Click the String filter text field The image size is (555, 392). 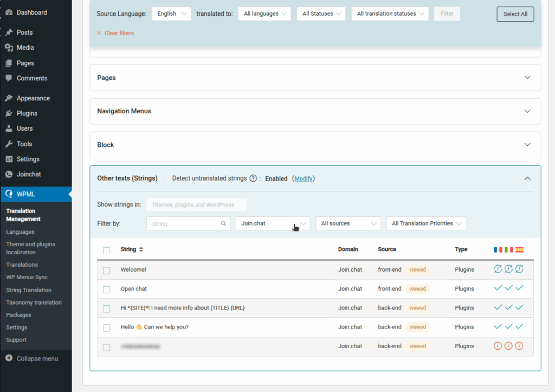pyautogui.click(x=184, y=223)
